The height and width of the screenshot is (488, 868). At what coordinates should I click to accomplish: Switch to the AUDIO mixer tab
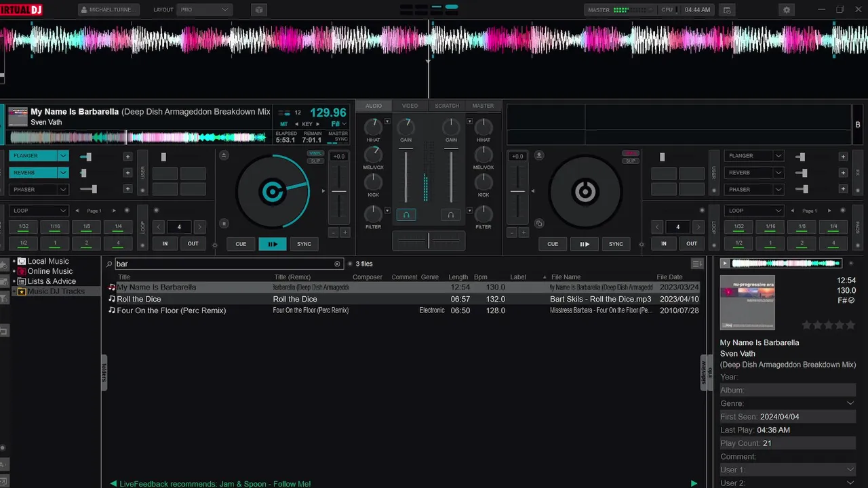374,106
